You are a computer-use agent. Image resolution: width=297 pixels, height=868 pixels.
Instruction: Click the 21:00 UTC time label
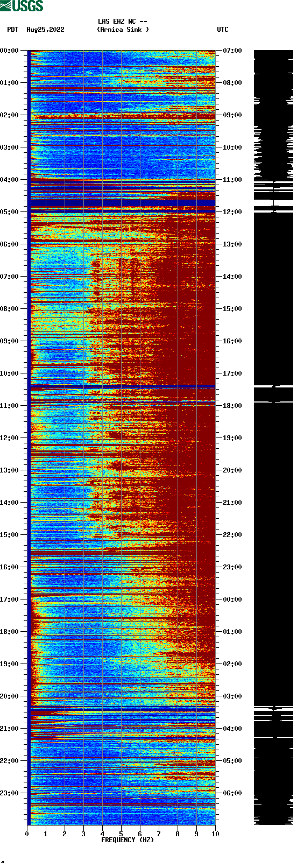click(232, 503)
